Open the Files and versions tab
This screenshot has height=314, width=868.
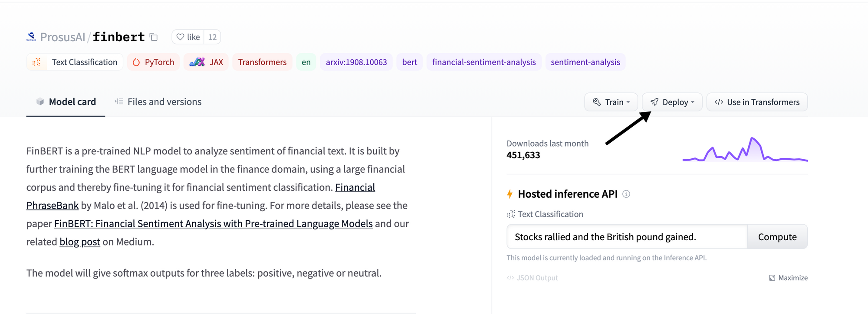click(x=158, y=102)
